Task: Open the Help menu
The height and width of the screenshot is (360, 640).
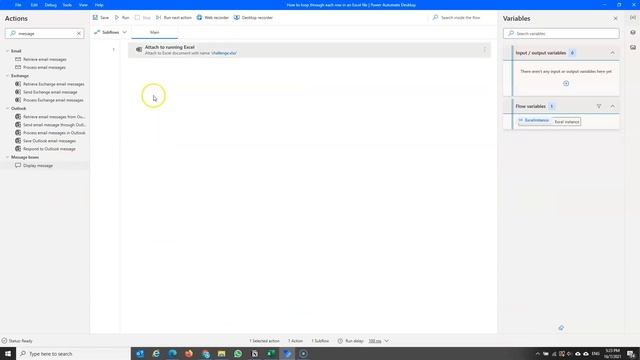Action: point(99,5)
